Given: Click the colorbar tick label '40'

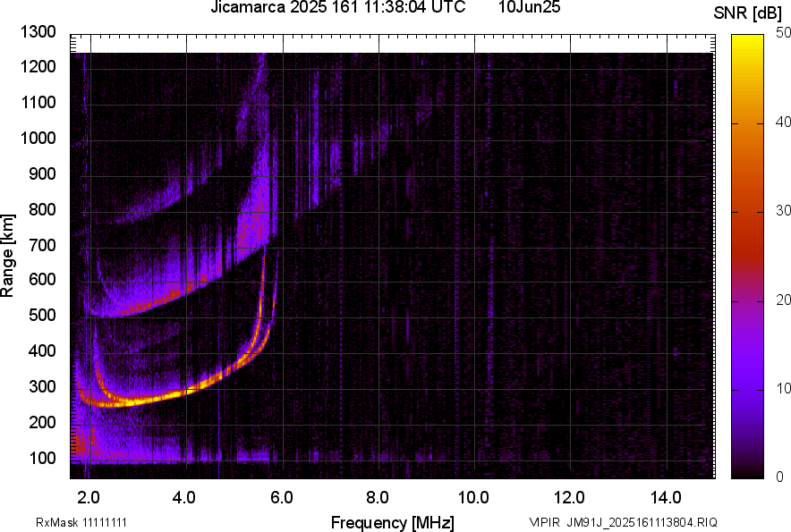Looking at the screenshot, I should pyautogui.click(x=782, y=122).
